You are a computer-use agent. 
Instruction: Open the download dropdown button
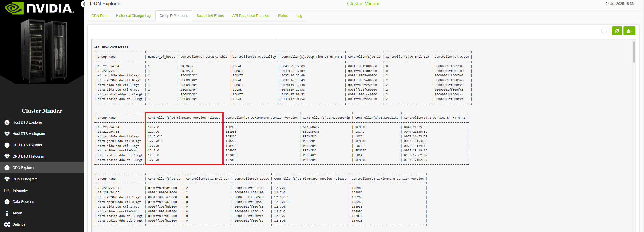pos(629,31)
